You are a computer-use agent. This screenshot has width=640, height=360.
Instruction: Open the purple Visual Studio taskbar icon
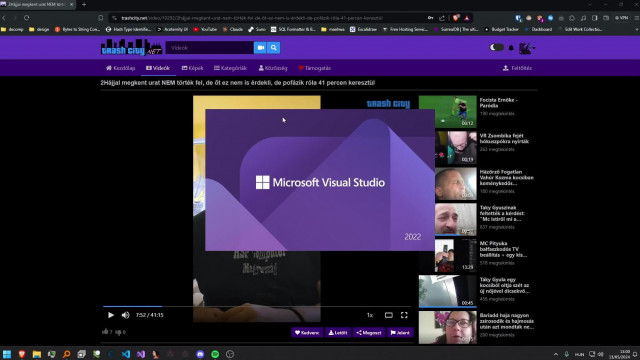click(x=141, y=354)
